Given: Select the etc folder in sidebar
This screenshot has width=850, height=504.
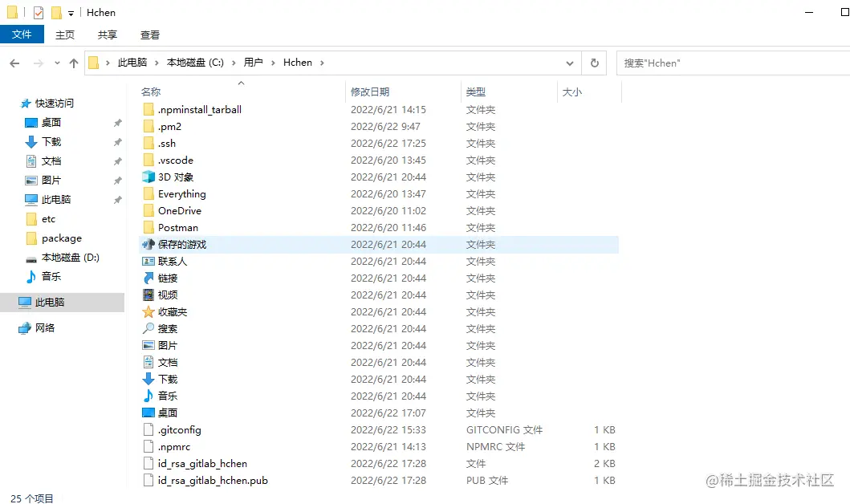Looking at the screenshot, I should point(48,219).
